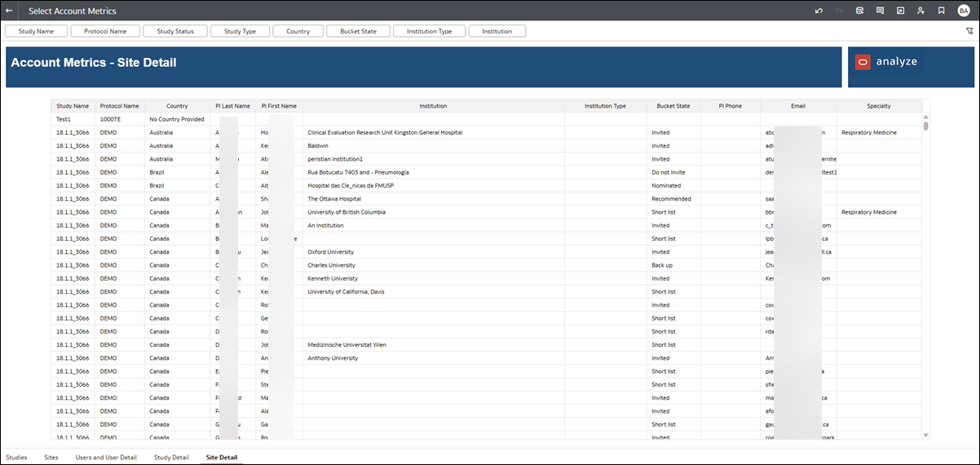Refresh data with the database icon
This screenshot has height=465, width=980.
click(x=859, y=11)
